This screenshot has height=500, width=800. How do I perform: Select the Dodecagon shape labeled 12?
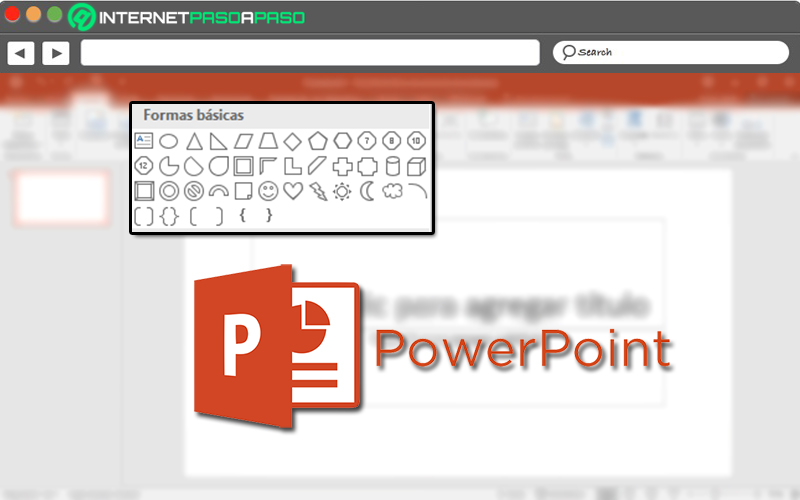[x=144, y=166]
